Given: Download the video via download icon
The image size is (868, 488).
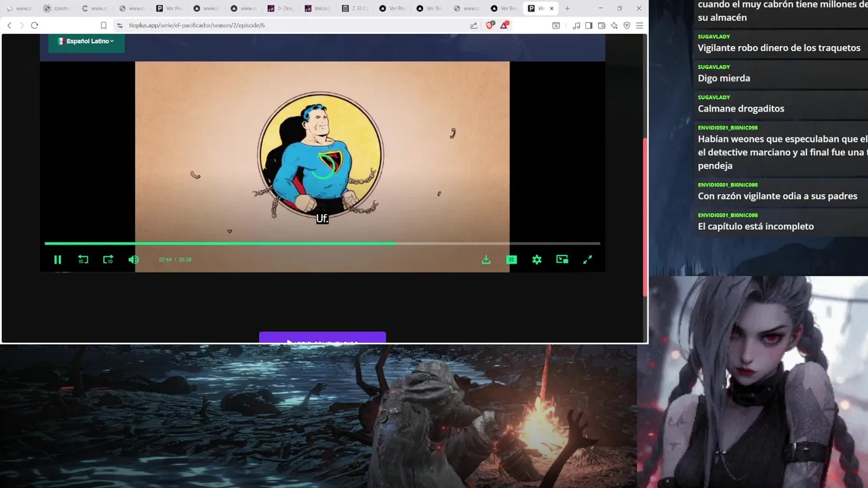Looking at the screenshot, I should tap(486, 260).
